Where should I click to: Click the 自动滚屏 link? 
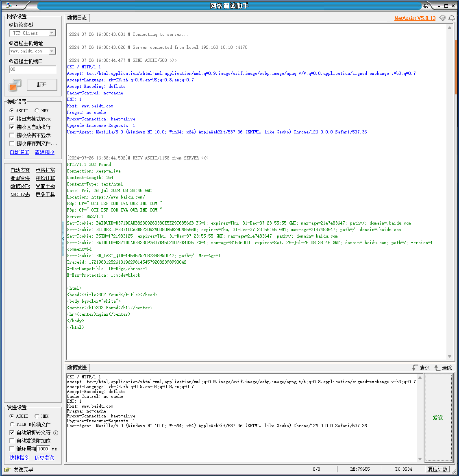click(x=20, y=152)
